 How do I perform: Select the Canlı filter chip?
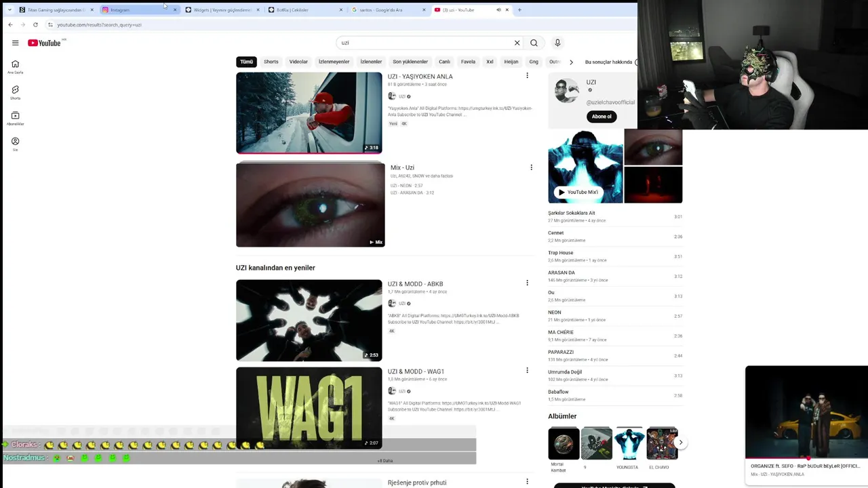click(x=444, y=62)
